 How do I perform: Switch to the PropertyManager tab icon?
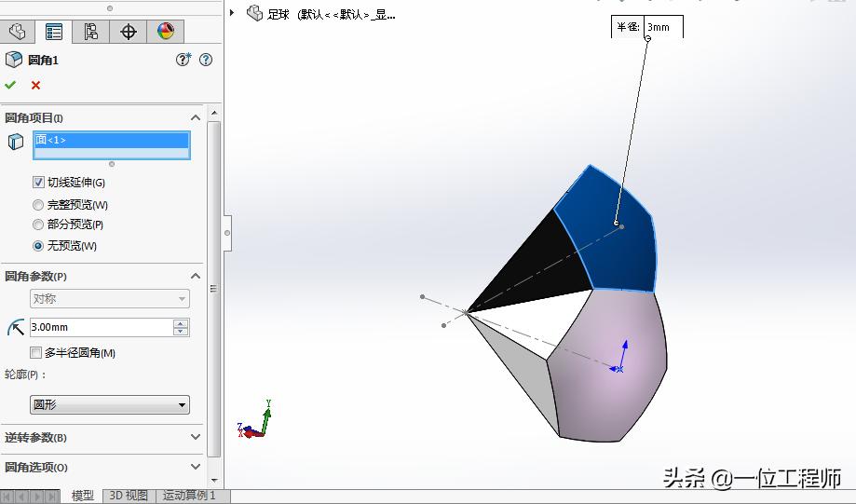click(x=54, y=32)
